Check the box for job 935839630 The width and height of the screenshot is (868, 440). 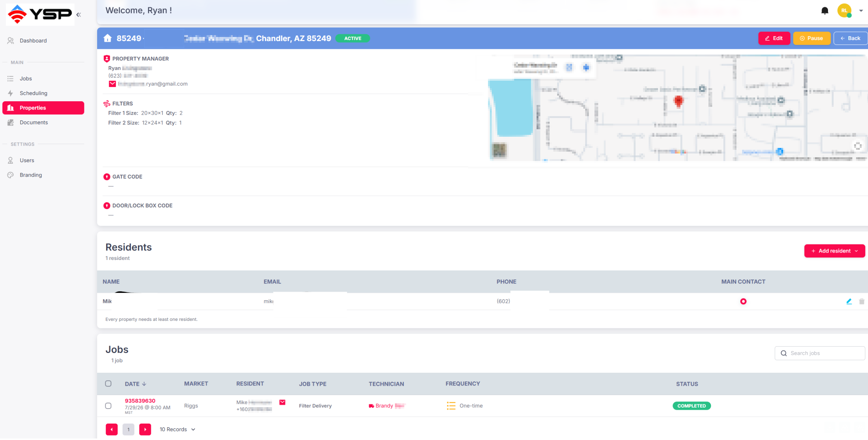tap(108, 406)
